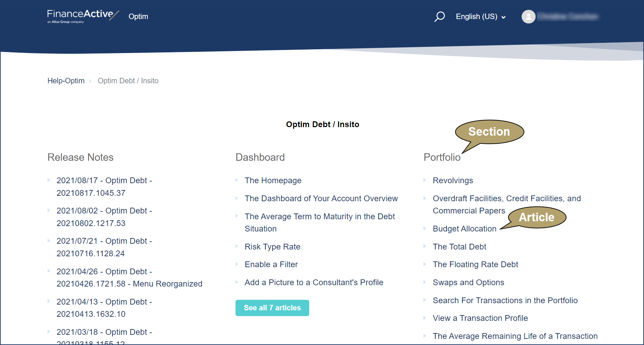Open The Dashboard of Your Account Overview
Viewport: 644px width, 345px height.
click(x=321, y=199)
